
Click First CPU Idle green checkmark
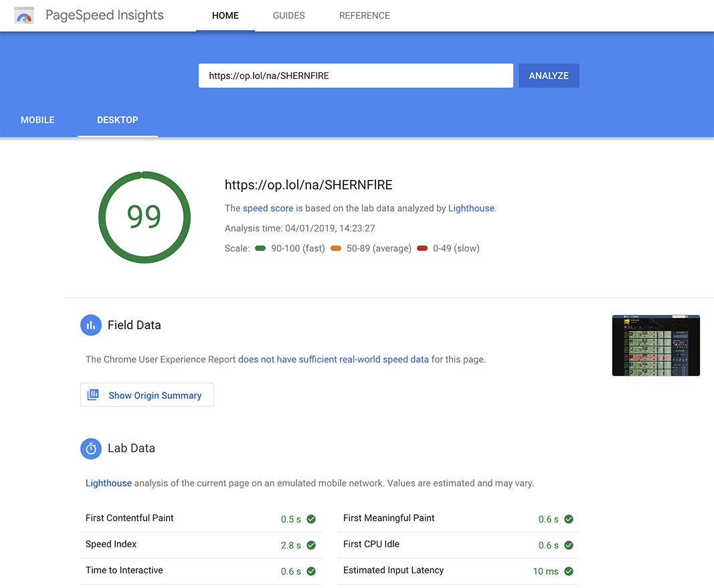pos(569,545)
